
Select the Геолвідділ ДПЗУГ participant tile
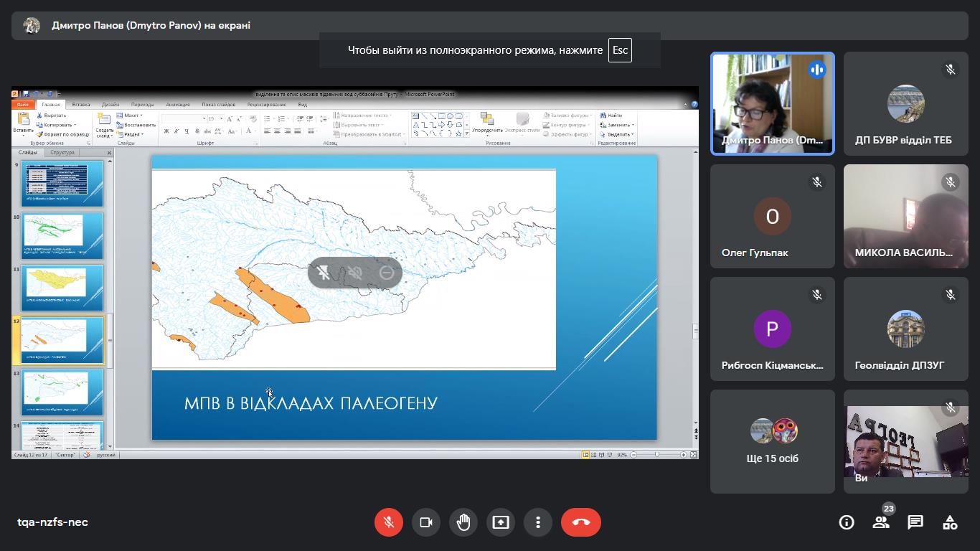click(x=906, y=329)
